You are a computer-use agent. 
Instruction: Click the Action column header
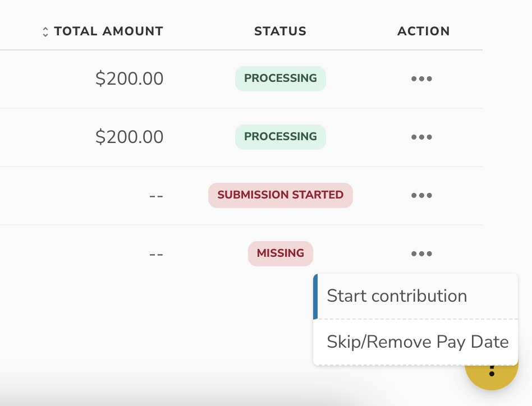423,31
